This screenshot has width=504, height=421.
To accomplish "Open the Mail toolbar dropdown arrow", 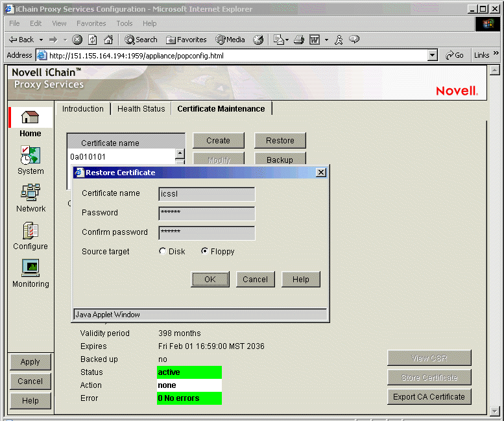I will pos(286,40).
